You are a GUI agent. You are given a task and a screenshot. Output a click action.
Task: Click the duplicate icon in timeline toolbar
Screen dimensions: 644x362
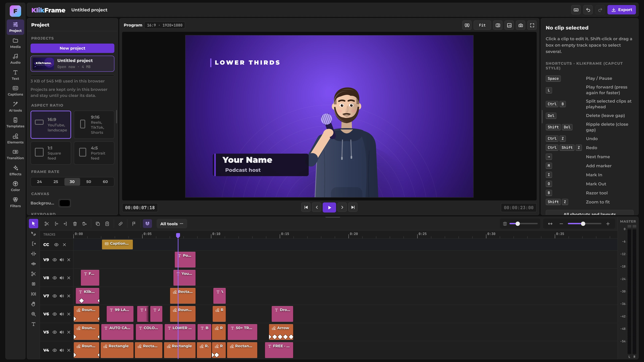98,224
